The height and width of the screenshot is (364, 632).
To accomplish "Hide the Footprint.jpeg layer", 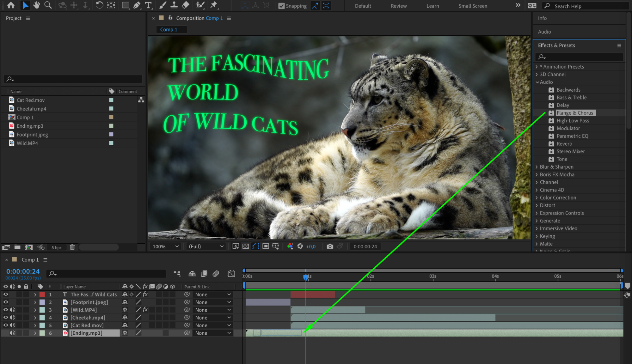I will (6, 302).
